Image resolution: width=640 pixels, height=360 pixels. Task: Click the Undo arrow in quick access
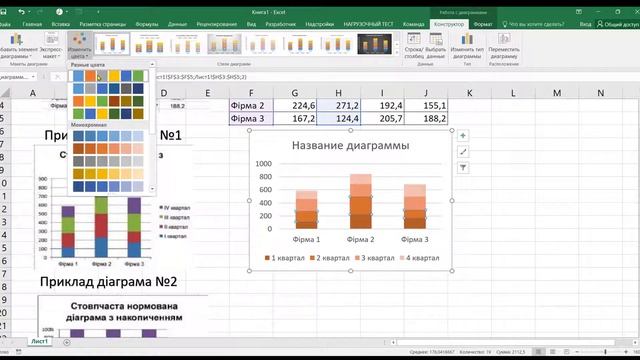click(x=21, y=12)
